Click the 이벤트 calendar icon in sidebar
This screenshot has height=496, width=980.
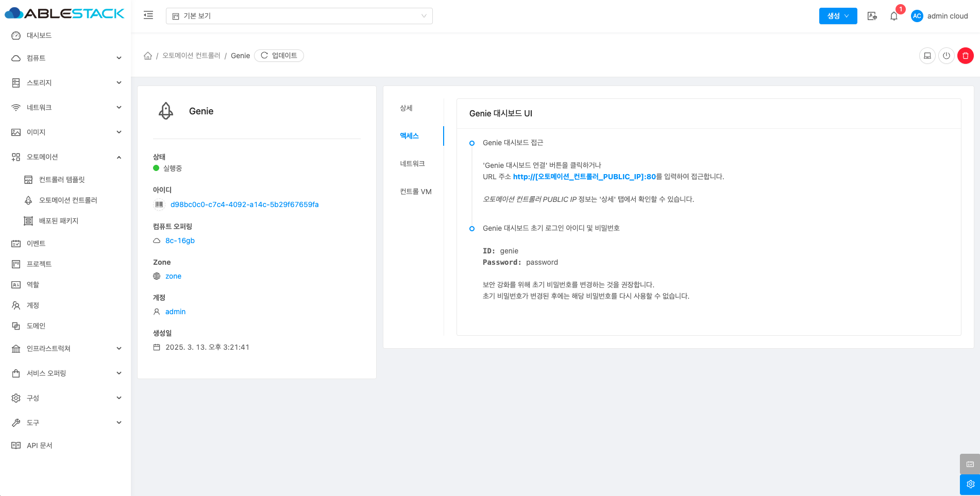(16, 244)
